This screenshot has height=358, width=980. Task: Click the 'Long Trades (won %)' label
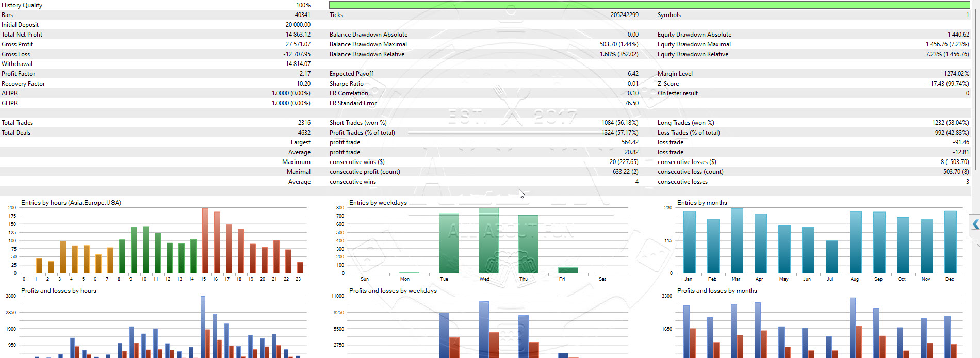[686, 123]
